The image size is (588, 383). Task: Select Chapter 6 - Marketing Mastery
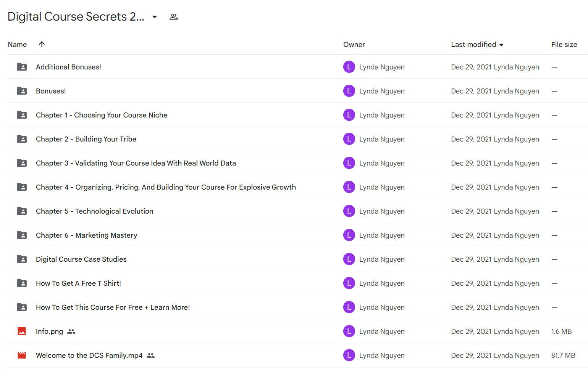pos(86,235)
